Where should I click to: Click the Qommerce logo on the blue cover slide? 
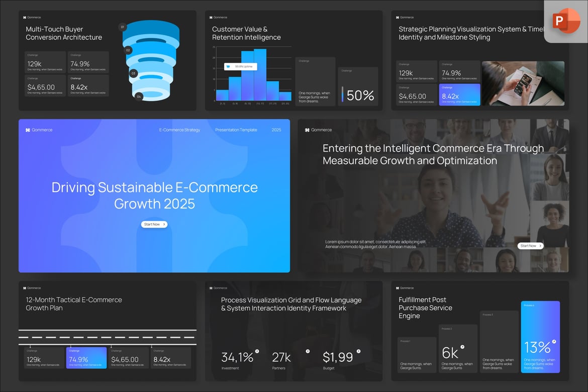[x=39, y=130]
